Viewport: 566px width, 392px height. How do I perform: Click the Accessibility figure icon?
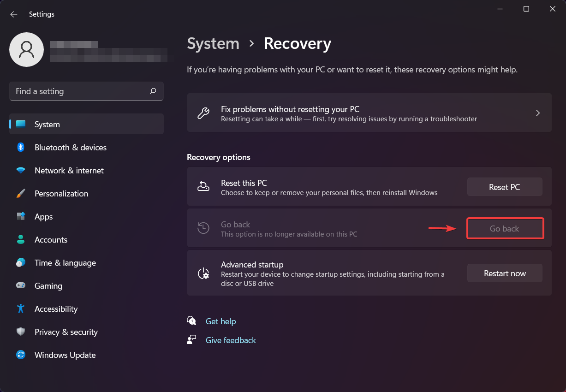click(x=21, y=309)
